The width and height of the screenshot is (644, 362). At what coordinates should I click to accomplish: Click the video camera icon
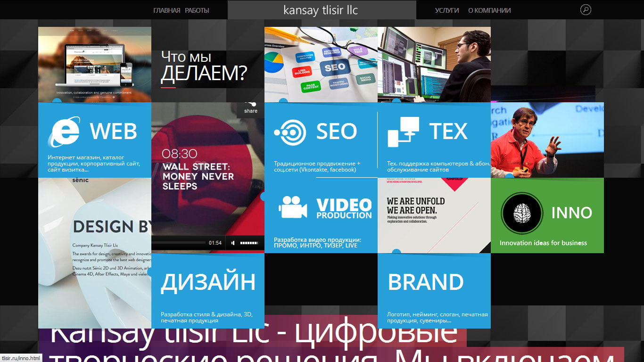(293, 206)
